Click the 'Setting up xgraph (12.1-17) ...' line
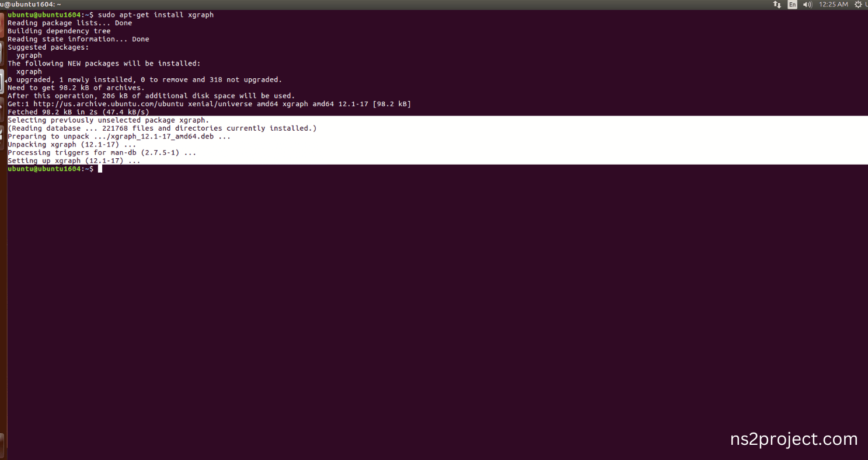 pyautogui.click(x=74, y=161)
